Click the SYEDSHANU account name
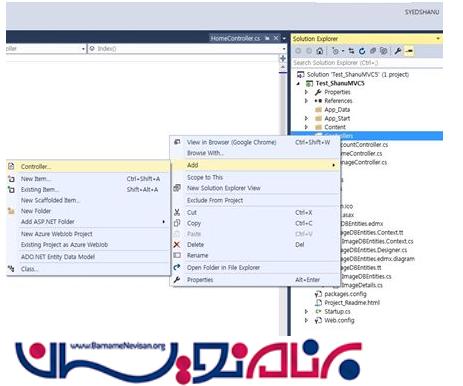Image resolution: width=463 pixels, height=386 pixels. (422, 12)
